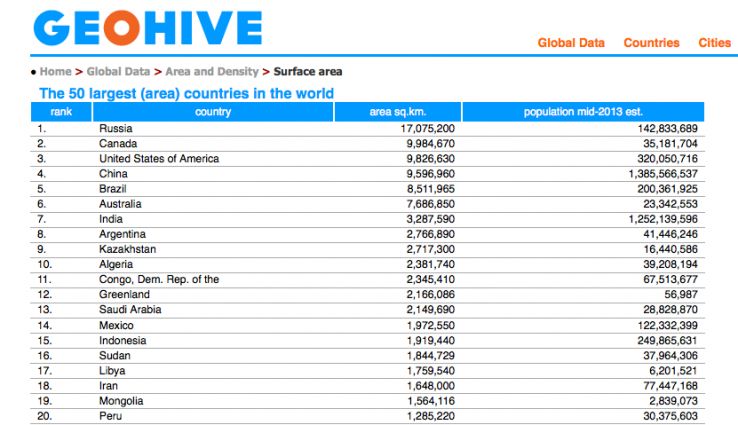The height and width of the screenshot is (425, 738).
Task: Click the Home breadcrumb link
Action: point(55,72)
